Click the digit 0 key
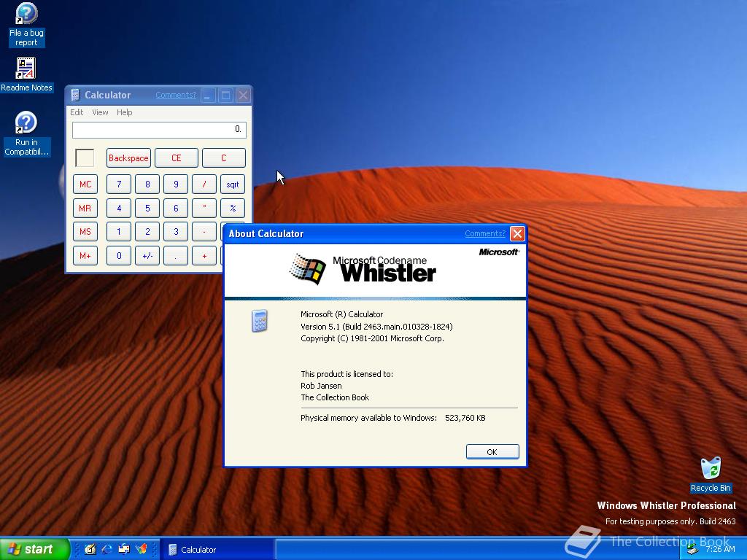The width and height of the screenshot is (747, 560). [119, 256]
